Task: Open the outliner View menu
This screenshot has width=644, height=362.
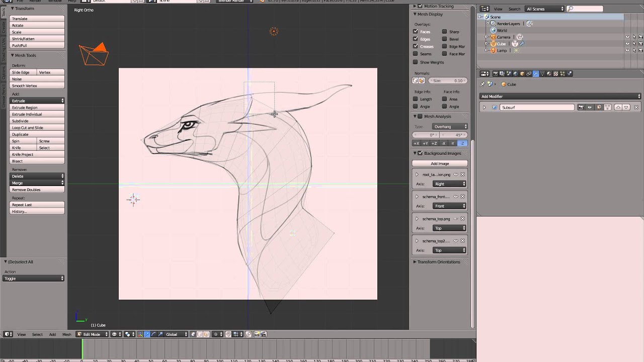Action: 498,9
